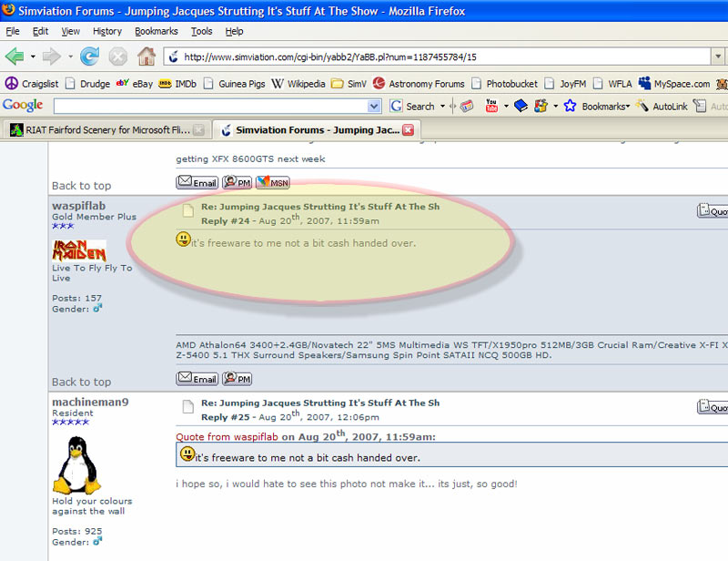728x561 pixels.
Task: Open the Photobucket bookmark
Action: point(504,84)
